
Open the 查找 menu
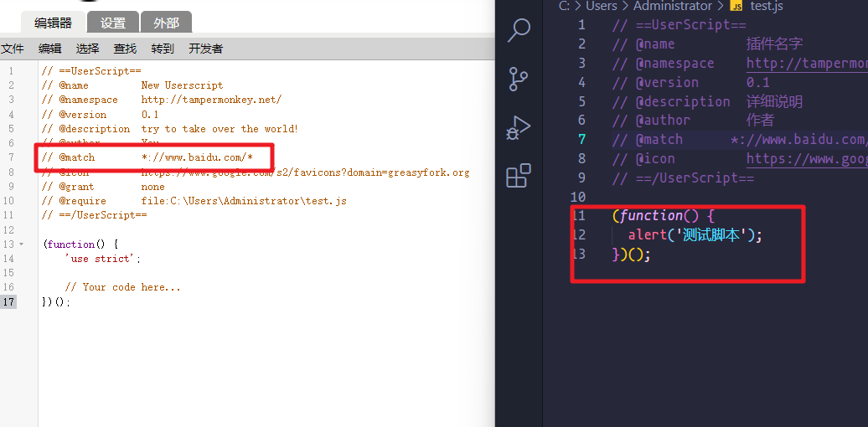point(125,49)
